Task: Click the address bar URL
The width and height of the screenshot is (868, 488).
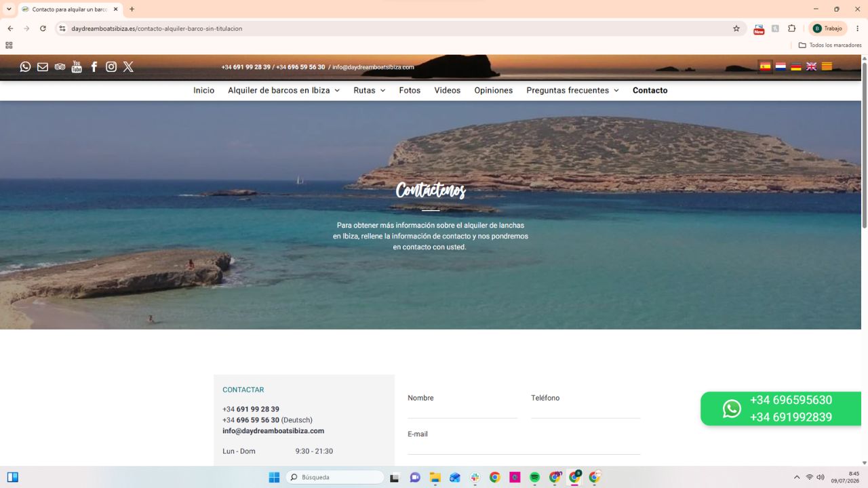Action: (x=157, y=28)
